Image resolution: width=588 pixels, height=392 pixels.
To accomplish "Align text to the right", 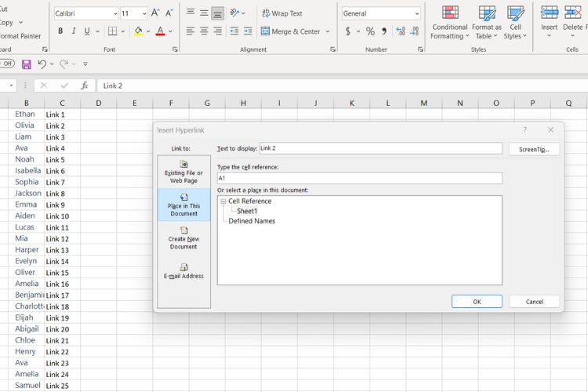I will coord(217,31).
